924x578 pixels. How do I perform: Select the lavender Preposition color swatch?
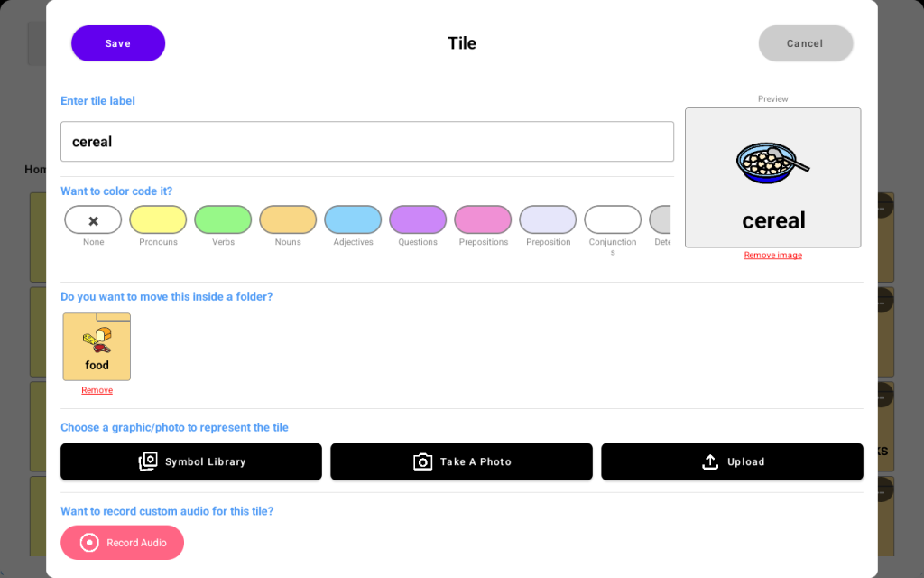pos(548,219)
